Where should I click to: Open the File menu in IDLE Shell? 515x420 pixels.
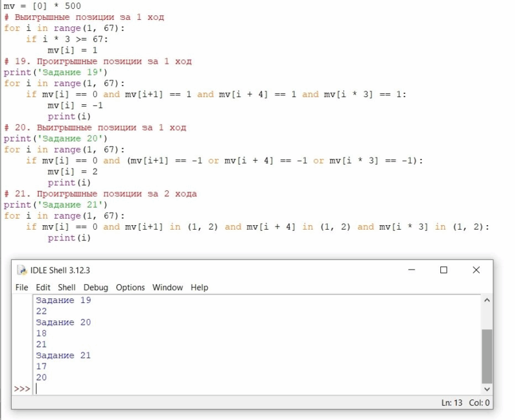[22, 288]
